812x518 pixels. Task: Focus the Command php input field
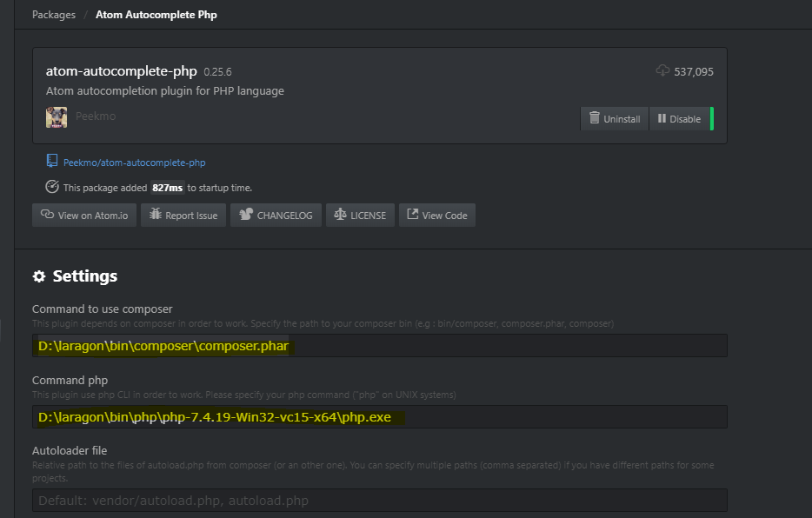point(380,417)
